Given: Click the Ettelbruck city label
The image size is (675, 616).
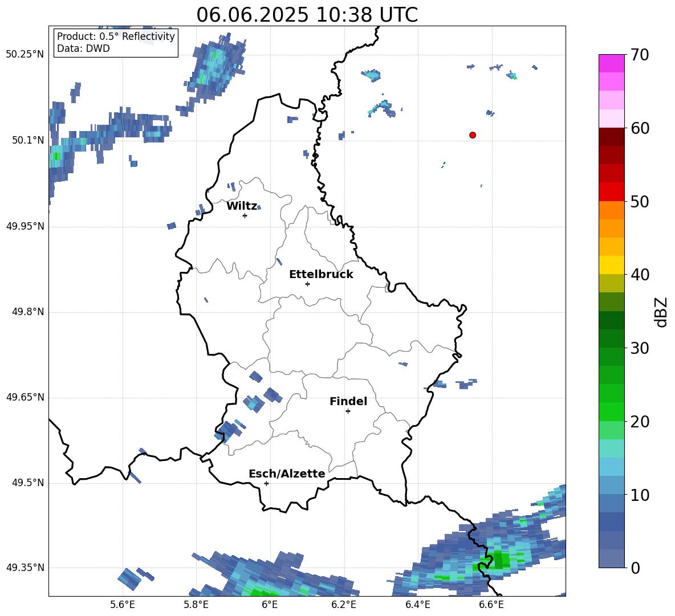Looking at the screenshot, I should [x=321, y=275].
